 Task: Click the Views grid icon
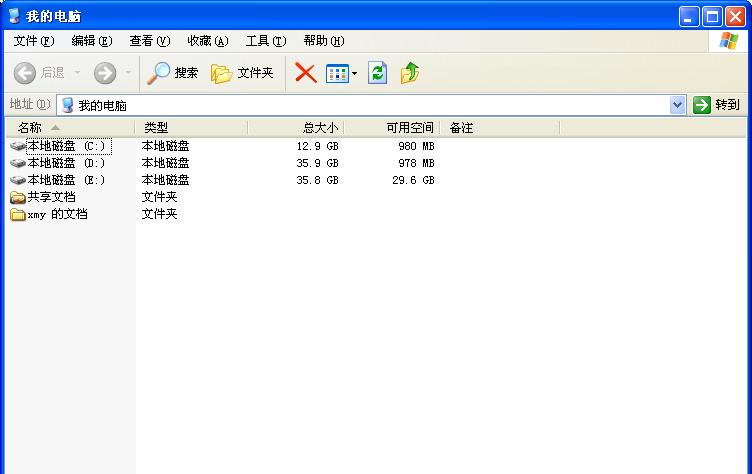(x=337, y=73)
